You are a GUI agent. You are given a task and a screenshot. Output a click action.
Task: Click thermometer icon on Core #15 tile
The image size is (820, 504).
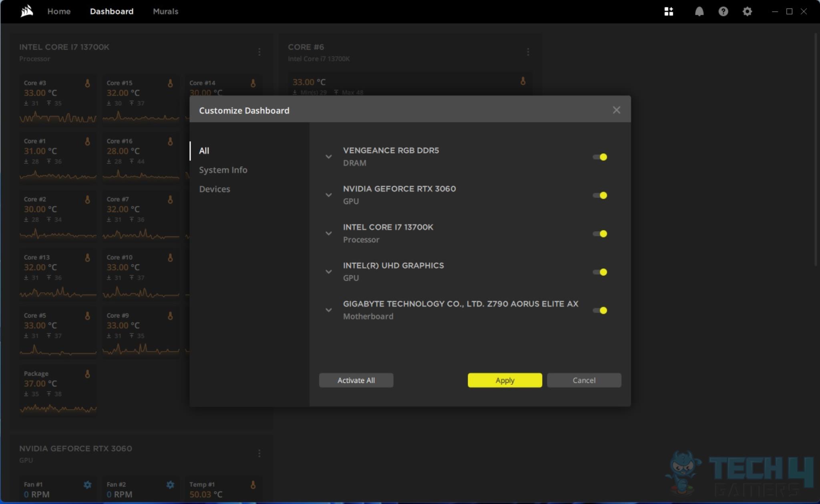(170, 83)
